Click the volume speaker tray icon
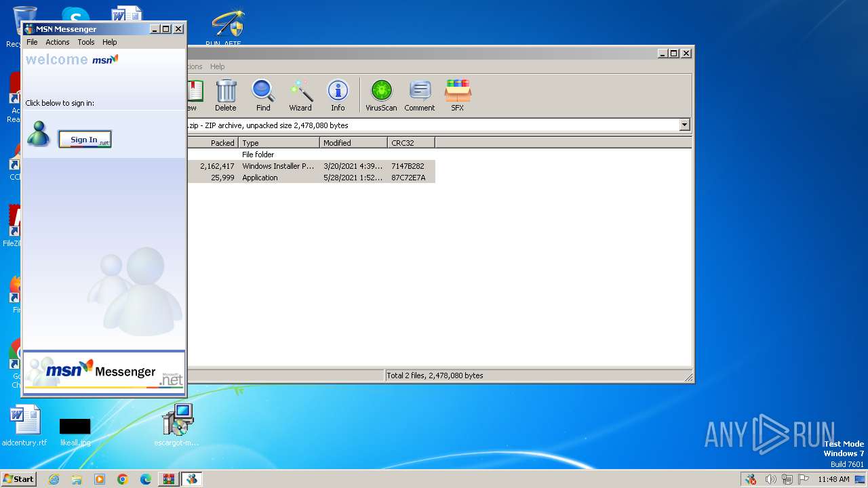 (770, 479)
